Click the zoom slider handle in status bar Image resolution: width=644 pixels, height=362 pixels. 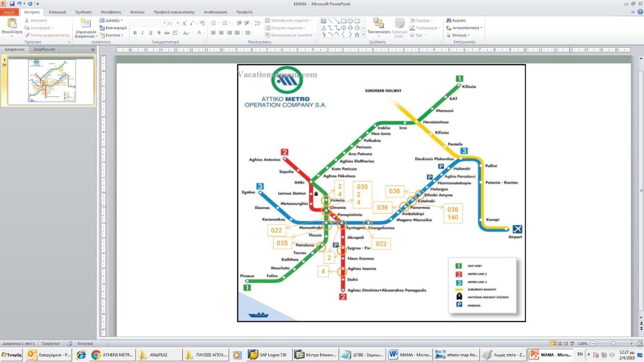tap(613, 344)
